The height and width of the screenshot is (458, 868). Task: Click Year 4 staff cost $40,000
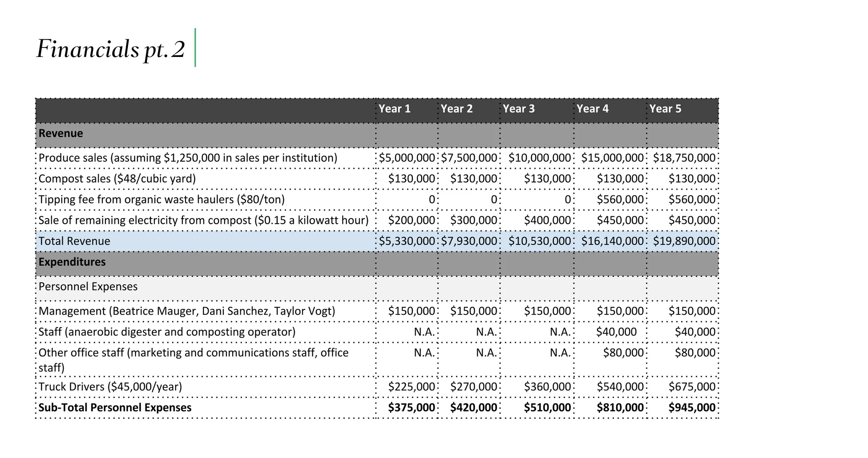(616, 332)
